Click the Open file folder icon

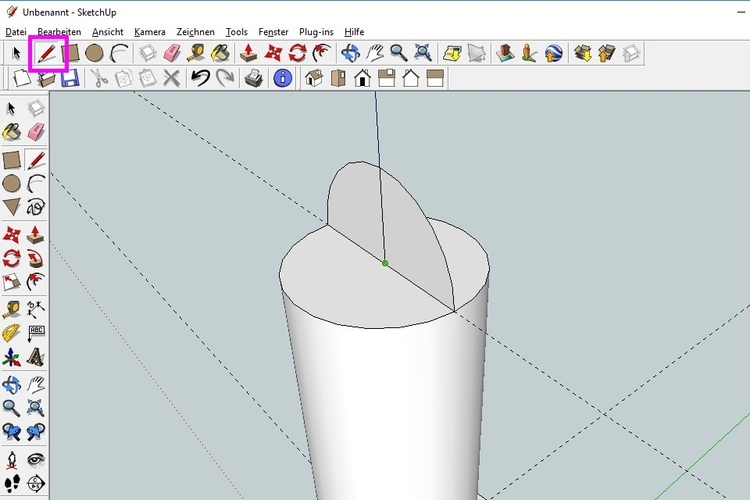tap(46, 79)
